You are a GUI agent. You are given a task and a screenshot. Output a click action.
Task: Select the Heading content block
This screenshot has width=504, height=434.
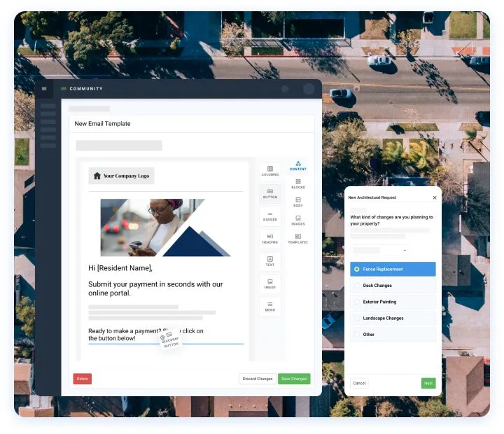click(x=270, y=239)
